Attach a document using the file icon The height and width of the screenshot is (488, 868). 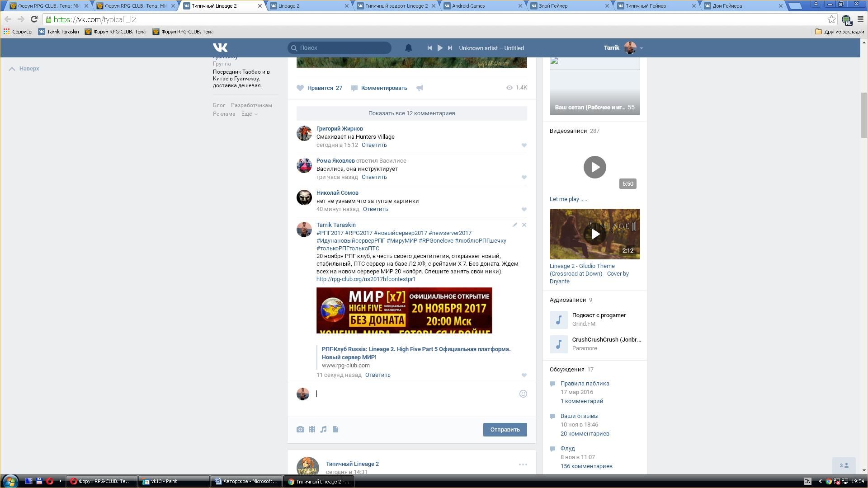pyautogui.click(x=335, y=430)
